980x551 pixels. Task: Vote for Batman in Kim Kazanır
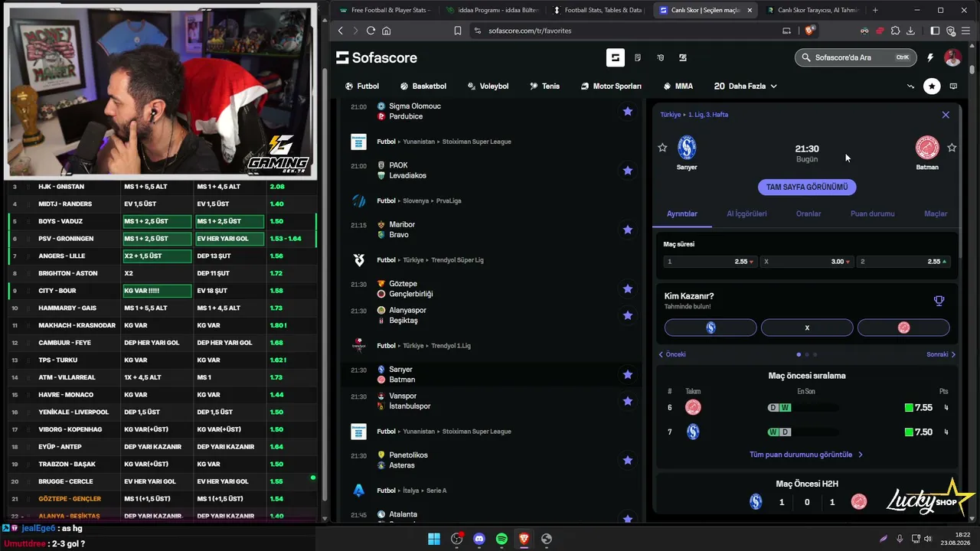pyautogui.click(x=903, y=328)
